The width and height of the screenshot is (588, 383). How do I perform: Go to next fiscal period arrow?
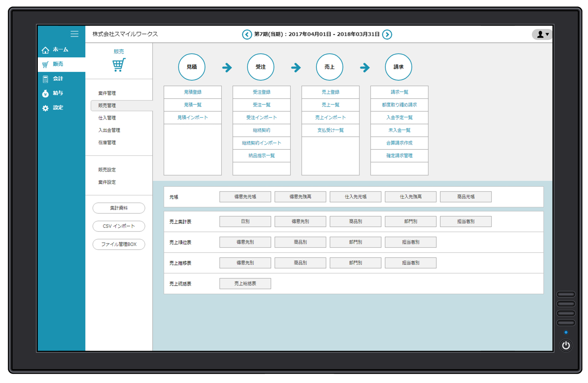click(387, 34)
